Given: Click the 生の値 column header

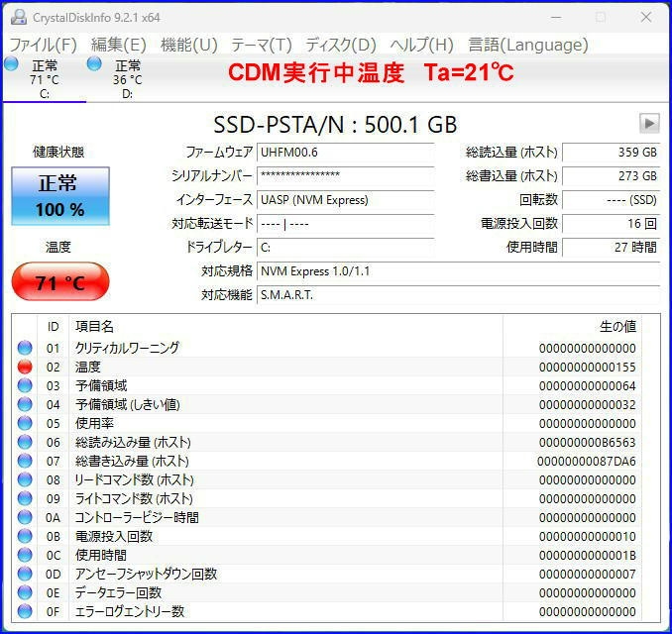Looking at the screenshot, I should coord(572,327).
